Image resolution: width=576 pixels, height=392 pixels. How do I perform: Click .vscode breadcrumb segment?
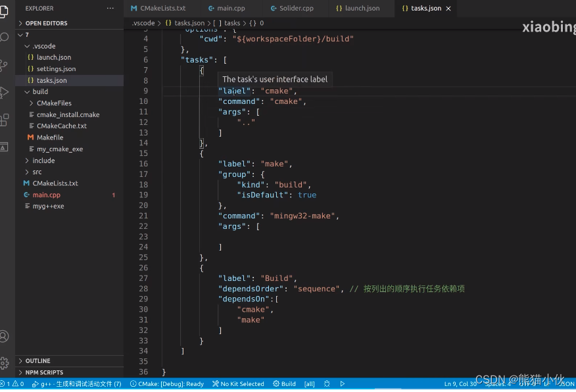pos(143,23)
